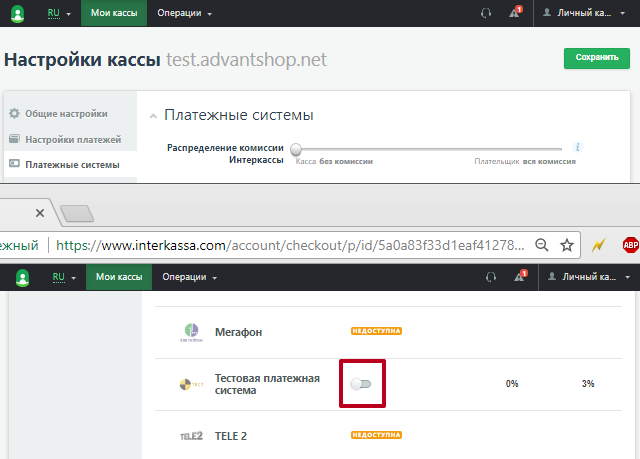Viewport: 640px width, 459px height.
Task: Open the RU language dropdown in the lower header
Action: 64,277
